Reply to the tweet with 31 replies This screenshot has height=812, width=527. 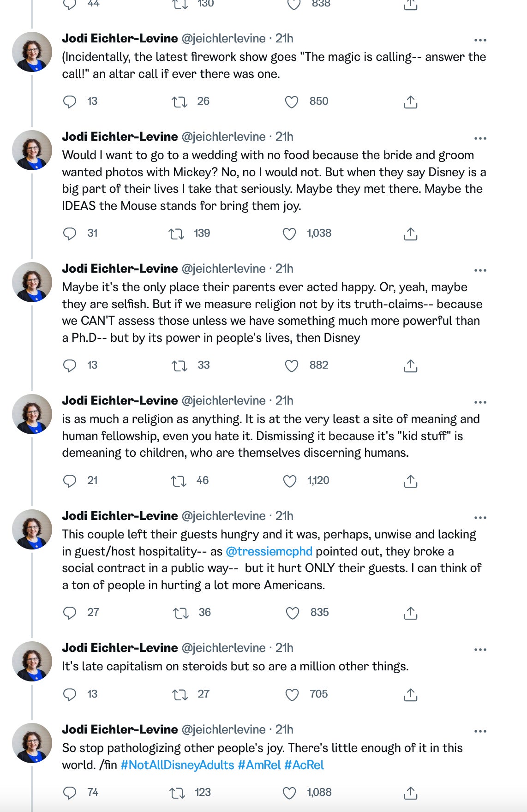[70, 234]
